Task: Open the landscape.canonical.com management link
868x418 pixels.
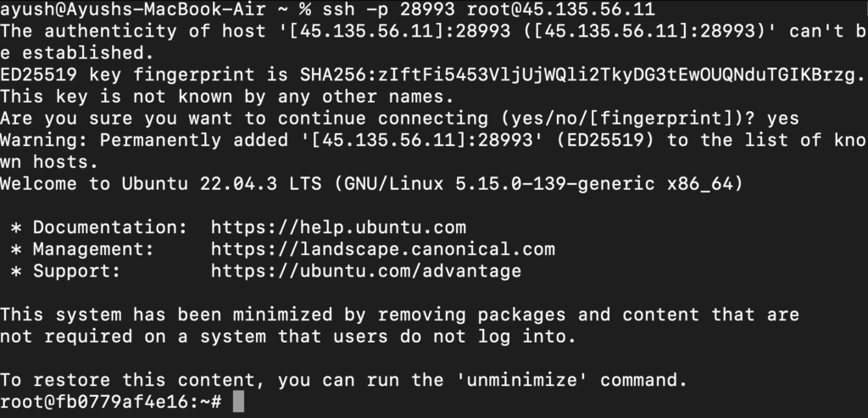Action: (x=382, y=249)
